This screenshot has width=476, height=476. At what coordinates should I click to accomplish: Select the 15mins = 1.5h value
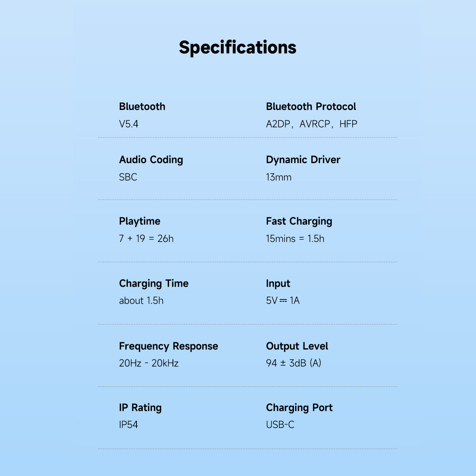(x=295, y=239)
